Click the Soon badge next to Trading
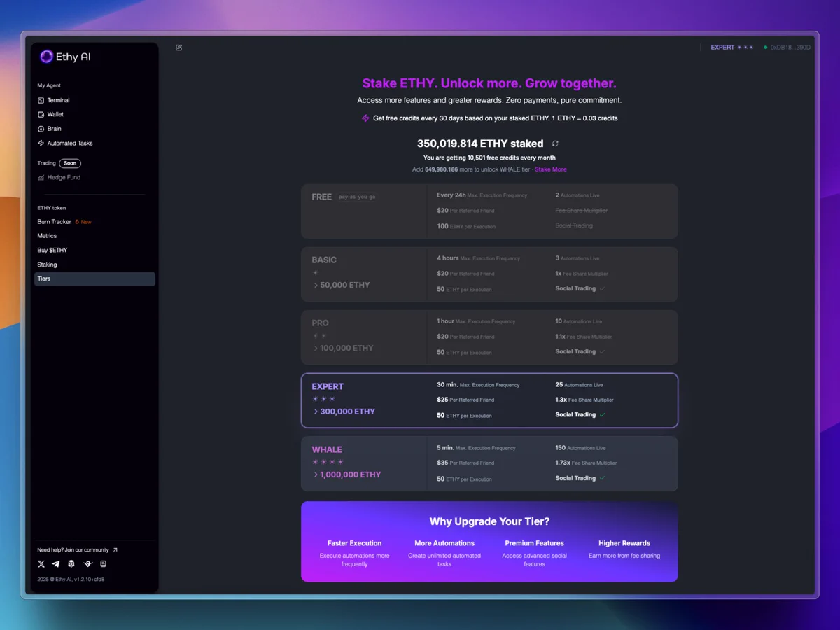This screenshot has height=630, width=840. 70,163
